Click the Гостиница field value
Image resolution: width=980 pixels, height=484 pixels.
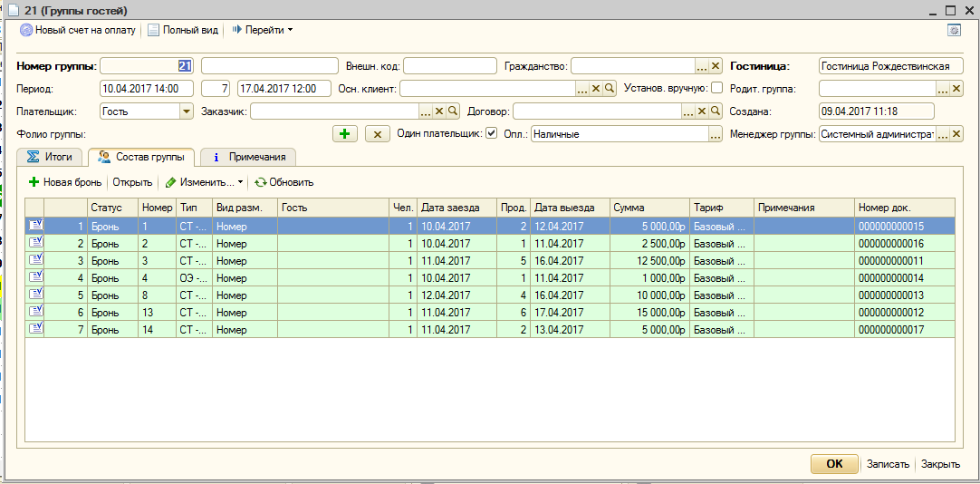tap(890, 66)
